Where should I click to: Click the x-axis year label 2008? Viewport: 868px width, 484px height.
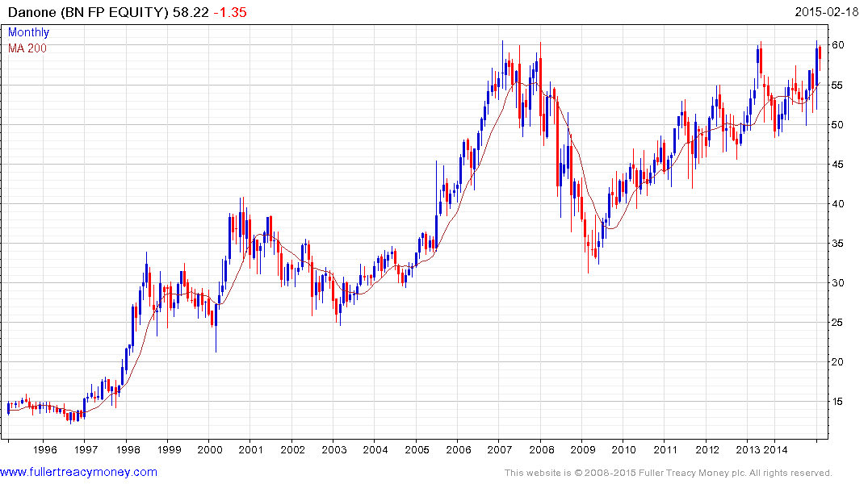pyautogui.click(x=542, y=449)
